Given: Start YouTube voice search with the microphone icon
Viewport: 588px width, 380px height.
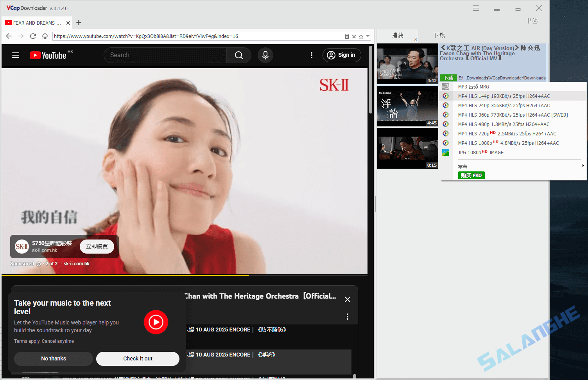Looking at the screenshot, I should point(265,55).
